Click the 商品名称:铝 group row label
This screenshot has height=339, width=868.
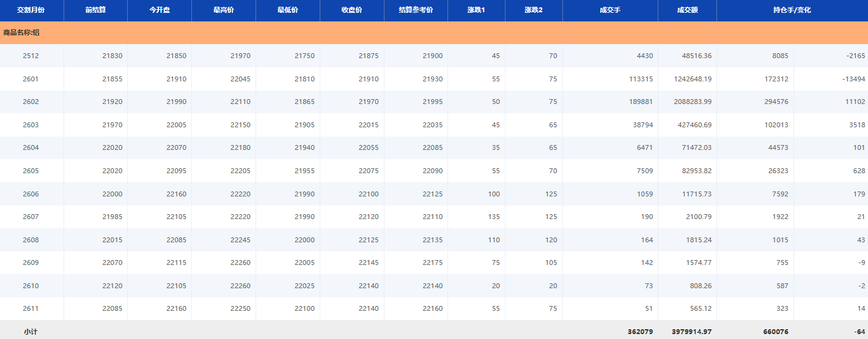tap(21, 32)
